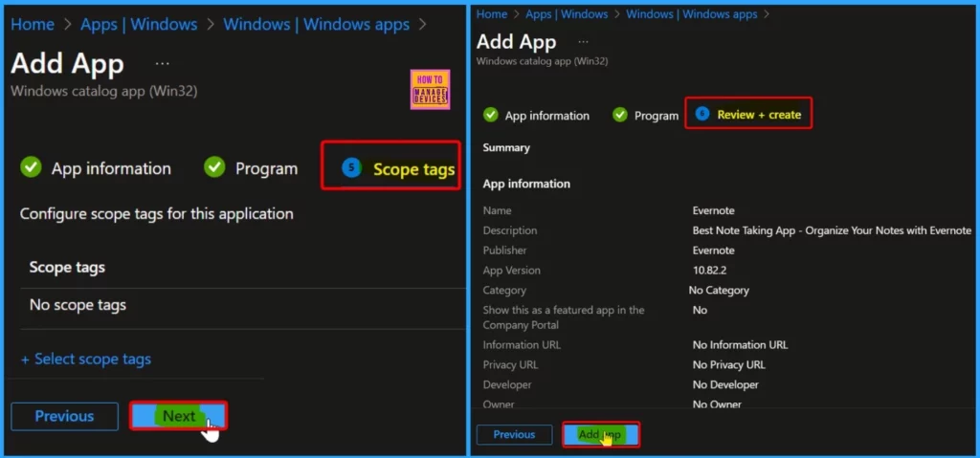Click the green checkmark beside right App information
The width and height of the screenshot is (980, 458).
point(491,115)
